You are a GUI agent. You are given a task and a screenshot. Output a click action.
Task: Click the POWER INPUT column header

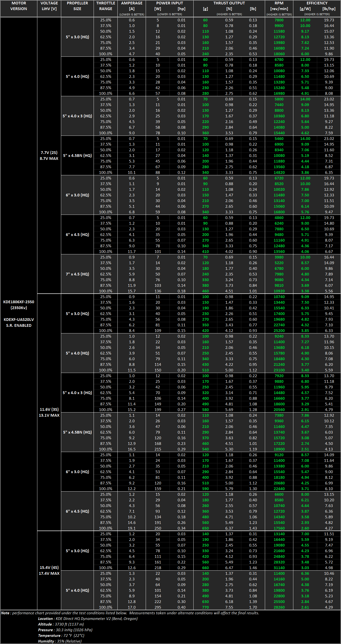(x=169, y=3)
